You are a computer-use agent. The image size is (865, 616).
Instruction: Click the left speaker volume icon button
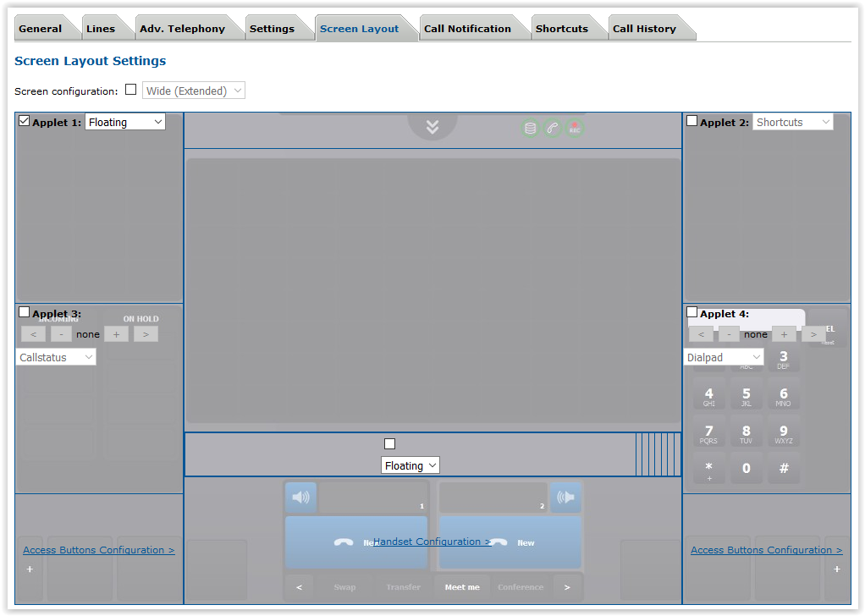pyautogui.click(x=300, y=498)
